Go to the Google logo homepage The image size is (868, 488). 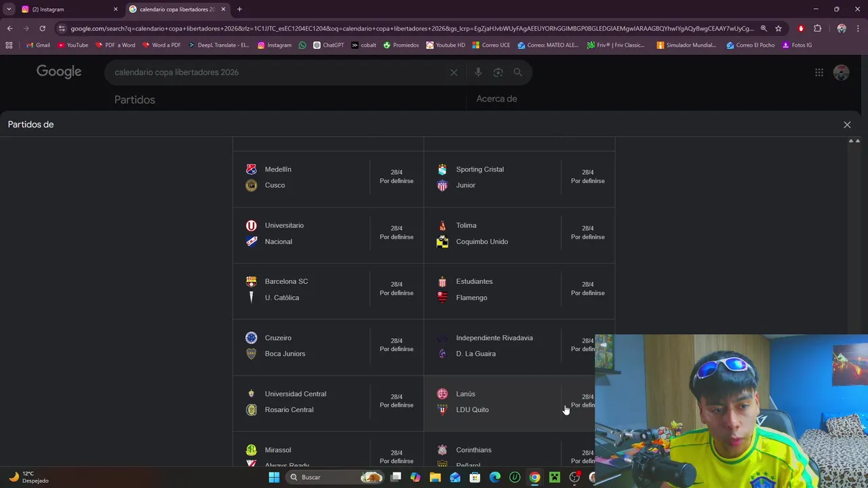tap(59, 72)
